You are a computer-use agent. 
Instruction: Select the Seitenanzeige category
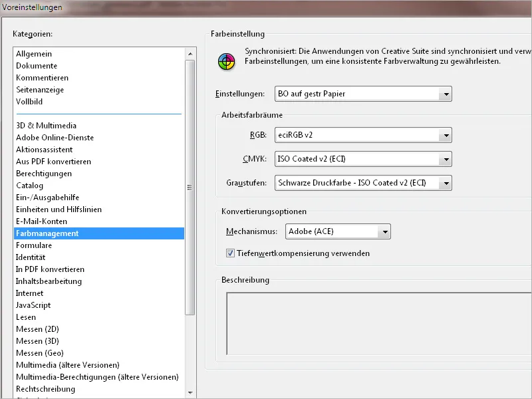click(x=99, y=90)
